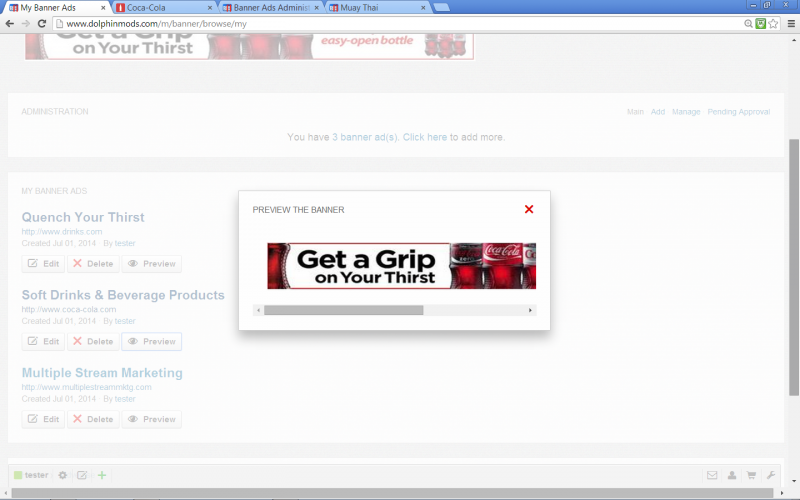Image resolution: width=800 pixels, height=500 pixels.
Task: Open the Main administration link
Action: (635, 112)
